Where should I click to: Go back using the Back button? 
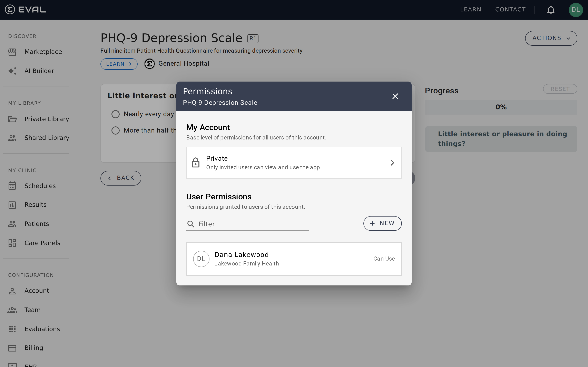(x=120, y=178)
